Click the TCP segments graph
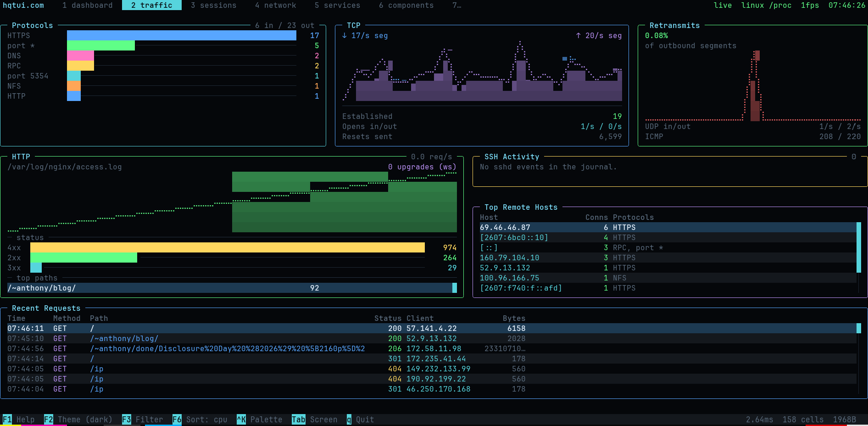 [x=482, y=71]
